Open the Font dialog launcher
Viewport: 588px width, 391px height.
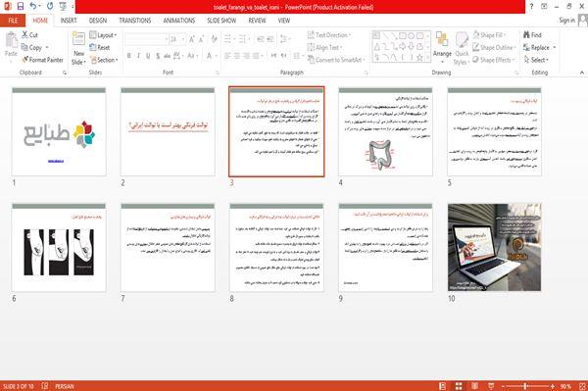(218, 73)
